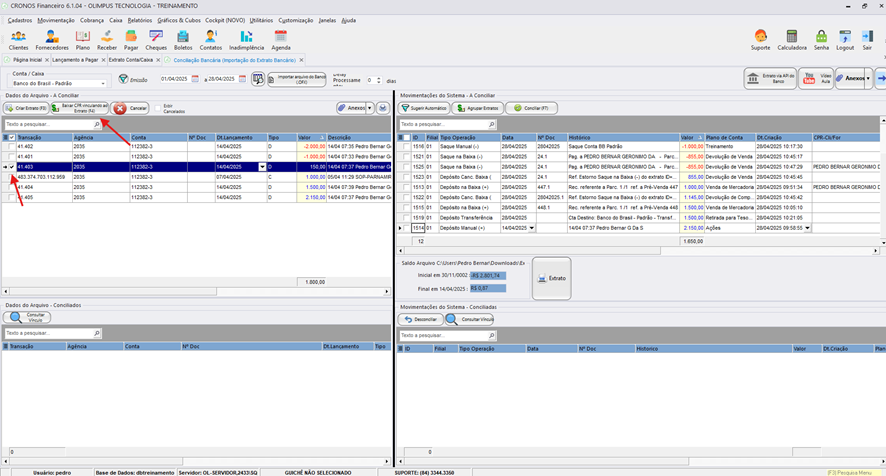Open the Calculadora icon
Screen dimensions: 886x476
pos(792,40)
